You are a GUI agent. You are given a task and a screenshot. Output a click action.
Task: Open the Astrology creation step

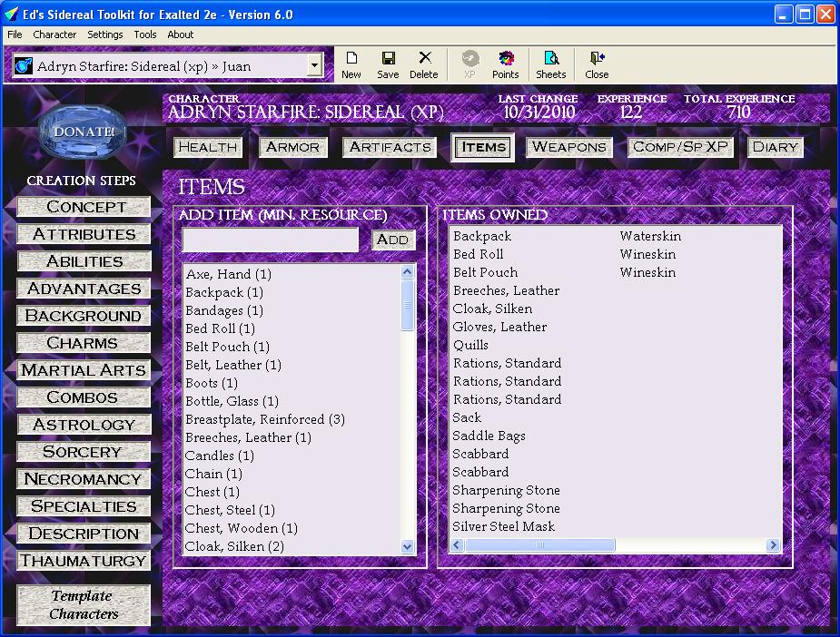[x=84, y=425]
